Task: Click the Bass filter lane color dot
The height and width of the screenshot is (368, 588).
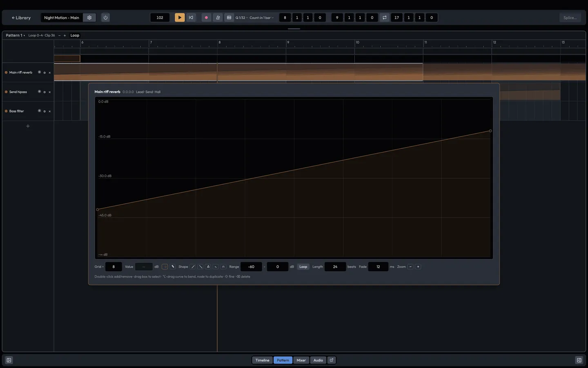Action: point(6,111)
